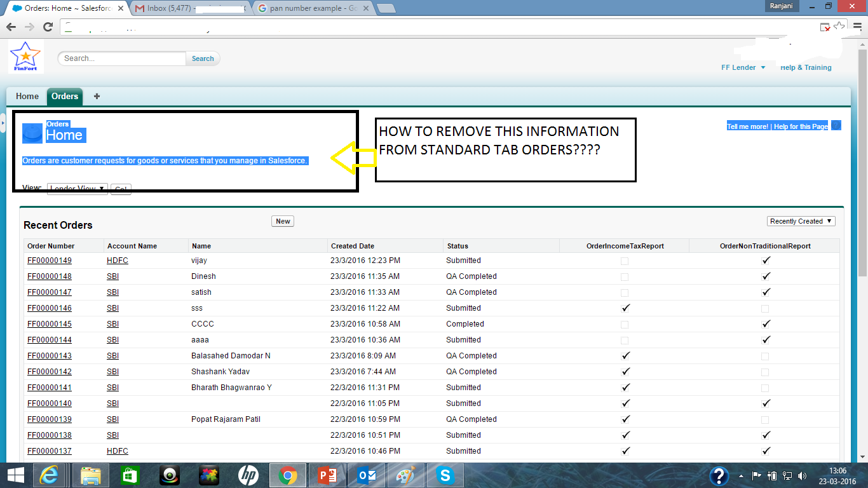Switch to the Home tab

click(x=27, y=97)
